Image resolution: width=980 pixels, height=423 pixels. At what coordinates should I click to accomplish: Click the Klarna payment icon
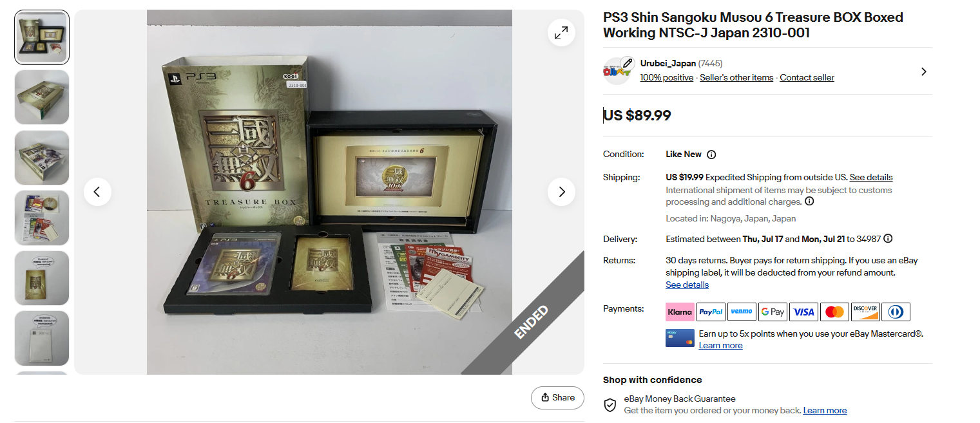(680, 312)
